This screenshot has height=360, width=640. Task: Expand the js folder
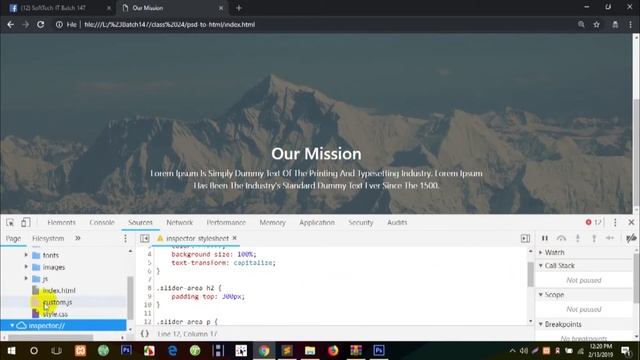point(26,279)
